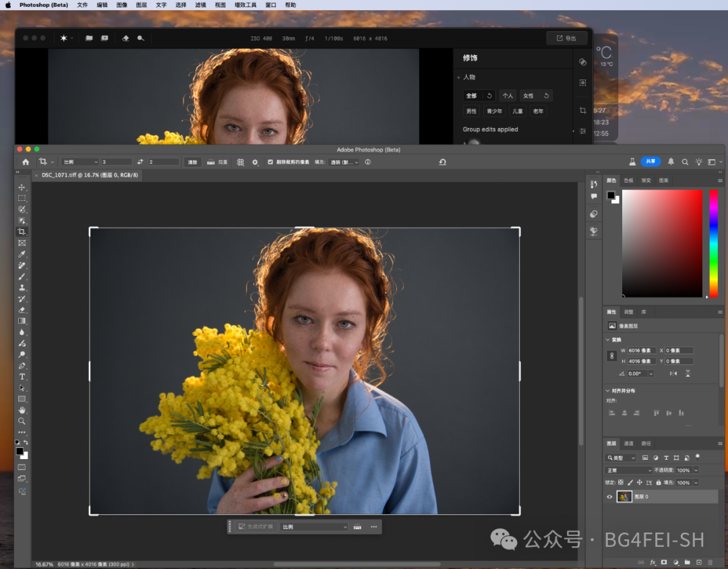The height and width of the screenshot is (569, 728).
Task: Click the 拉直 straighten button
Action: [217, 162]
